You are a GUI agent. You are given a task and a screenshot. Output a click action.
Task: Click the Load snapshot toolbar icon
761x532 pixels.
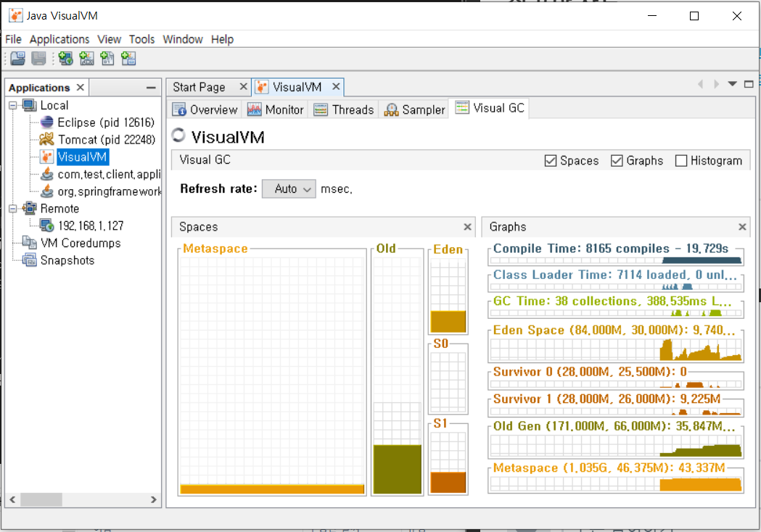pos(18,59)
